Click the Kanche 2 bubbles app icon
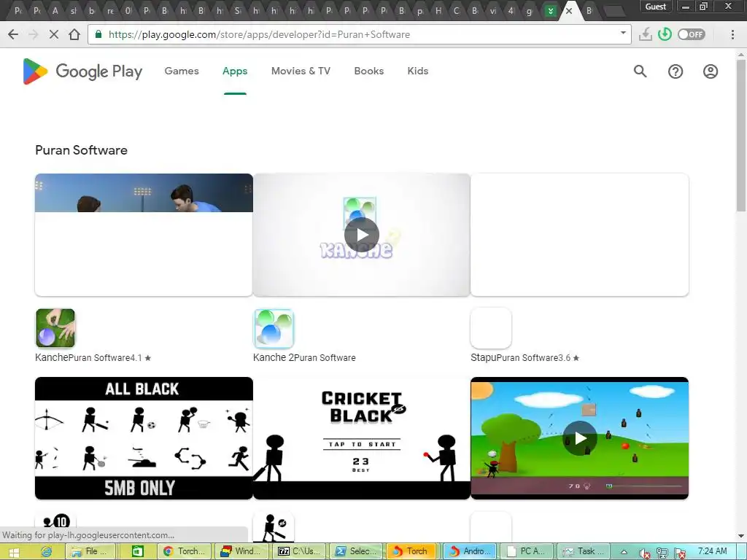The height and width of the screenshot is (560, 747). 274,328
